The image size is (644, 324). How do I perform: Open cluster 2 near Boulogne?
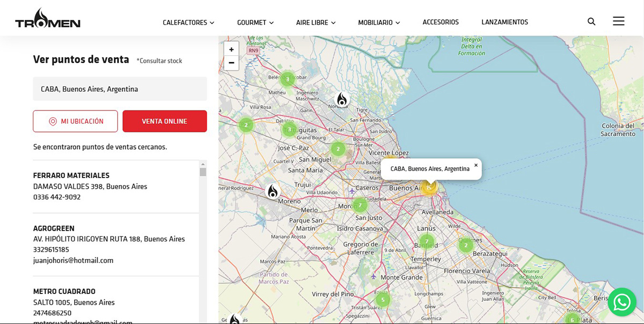click(x=338, y=149)
